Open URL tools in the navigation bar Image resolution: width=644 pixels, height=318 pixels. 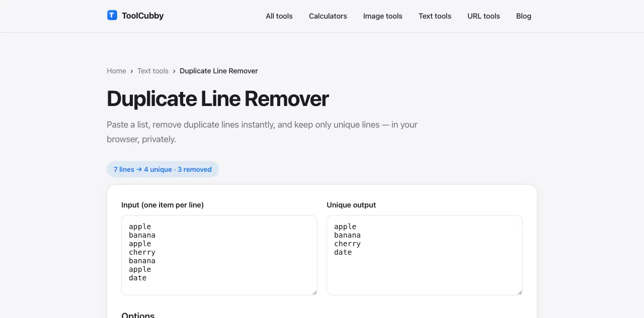[484, 16]
